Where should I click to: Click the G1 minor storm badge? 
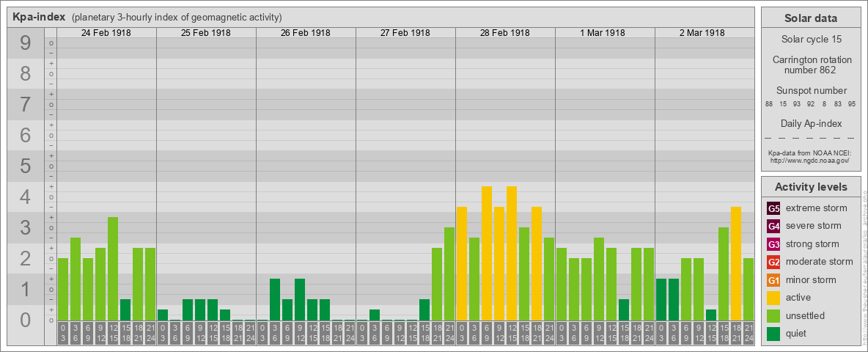[x=773, y=280]
